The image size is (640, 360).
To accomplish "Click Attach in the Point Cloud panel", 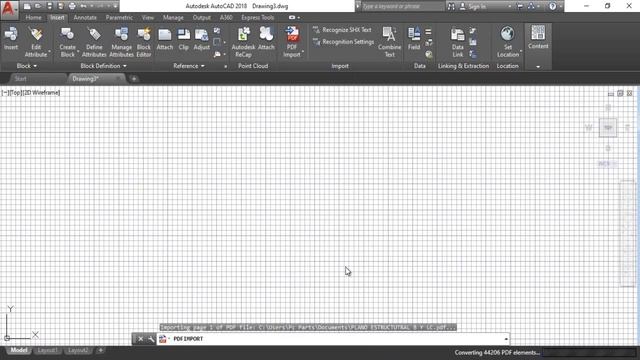I will (x=266, y=38).
